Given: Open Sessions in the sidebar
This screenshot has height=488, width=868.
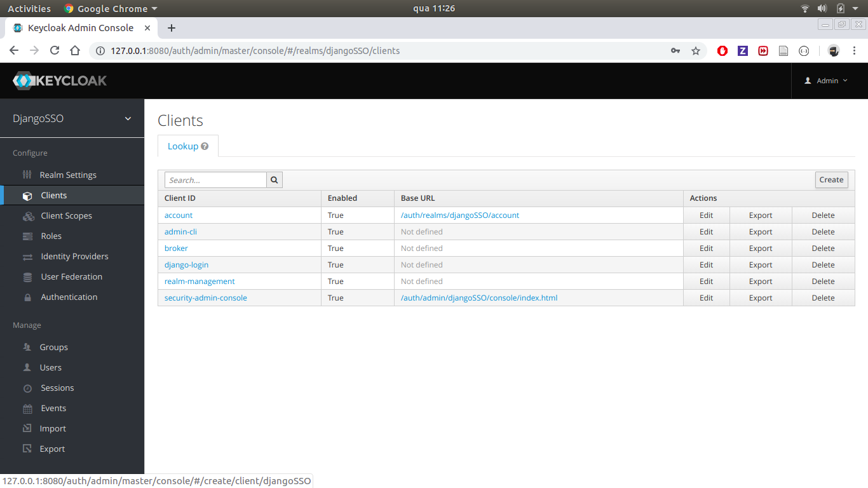Looking at the screenshot, I should pos(57,388).
